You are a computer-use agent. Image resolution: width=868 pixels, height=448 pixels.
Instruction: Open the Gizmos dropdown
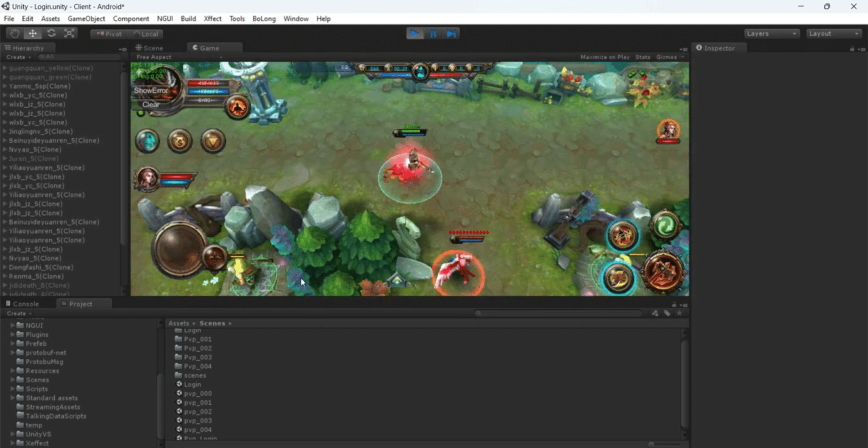669,57
